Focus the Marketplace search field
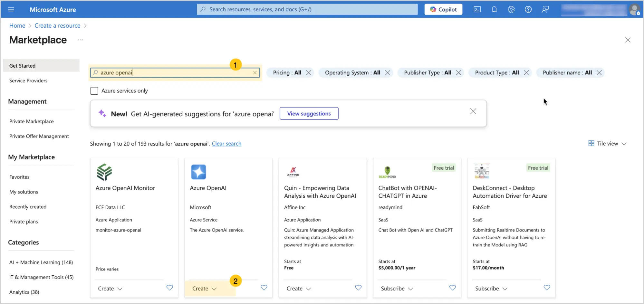This screenshot has width=644, height=304. click(175, 72)
